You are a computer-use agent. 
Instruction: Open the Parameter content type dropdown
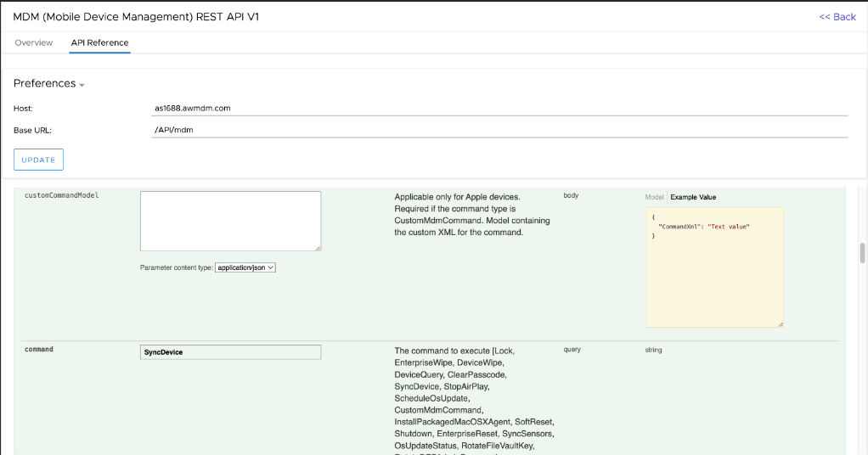tap(245, 267)
